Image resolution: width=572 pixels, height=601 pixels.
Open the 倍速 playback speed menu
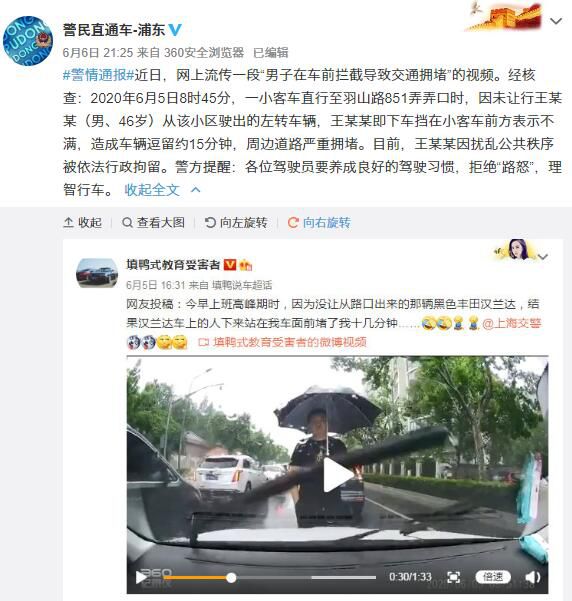click(493, 576)
